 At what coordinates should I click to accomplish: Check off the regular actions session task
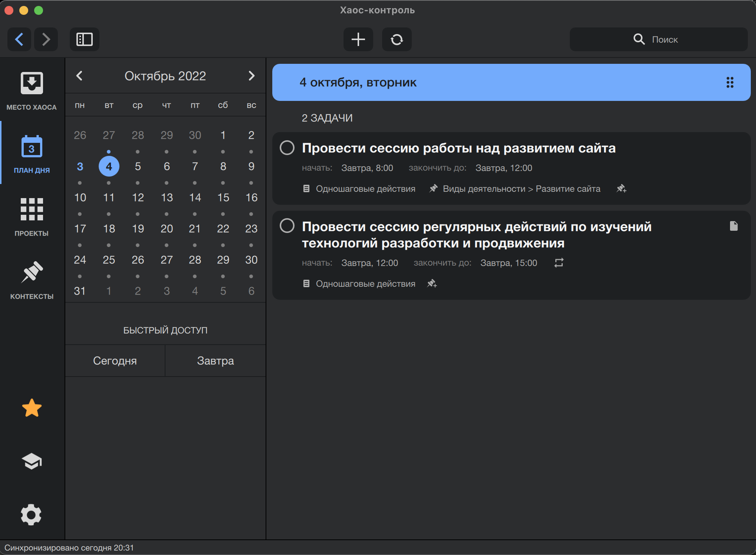click(287, 226)
